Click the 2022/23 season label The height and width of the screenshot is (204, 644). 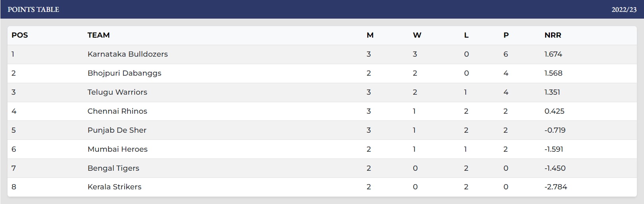[x=624, y=10]
